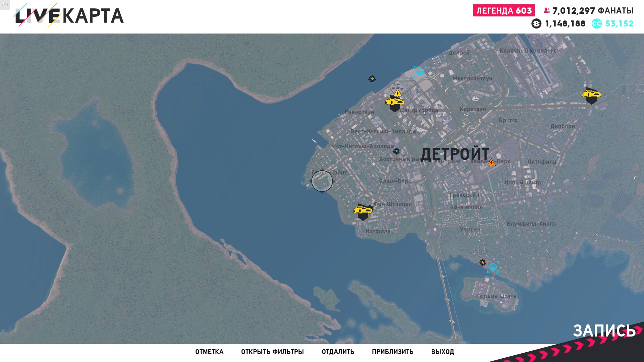
Task: Click the Дирборн district label
Action: [562, 126]
